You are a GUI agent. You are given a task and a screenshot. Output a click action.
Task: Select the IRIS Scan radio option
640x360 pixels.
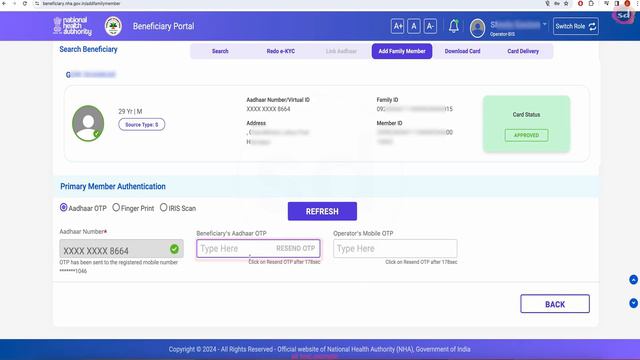[163, 207]
